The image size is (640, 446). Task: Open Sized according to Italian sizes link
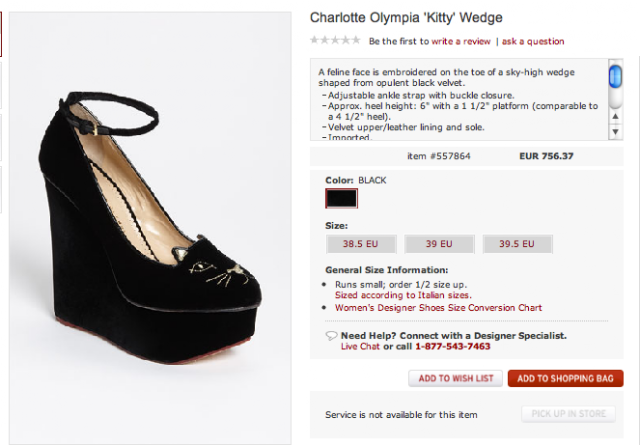click(x=403, y=295)
